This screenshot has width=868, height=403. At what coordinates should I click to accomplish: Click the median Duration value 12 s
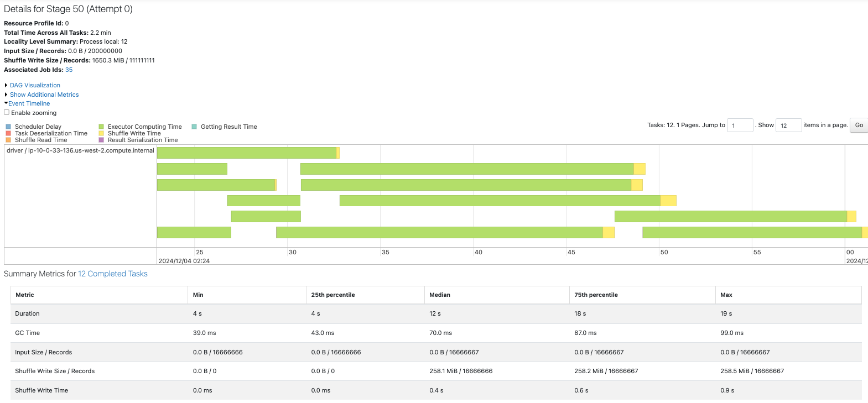pos(435,313)
